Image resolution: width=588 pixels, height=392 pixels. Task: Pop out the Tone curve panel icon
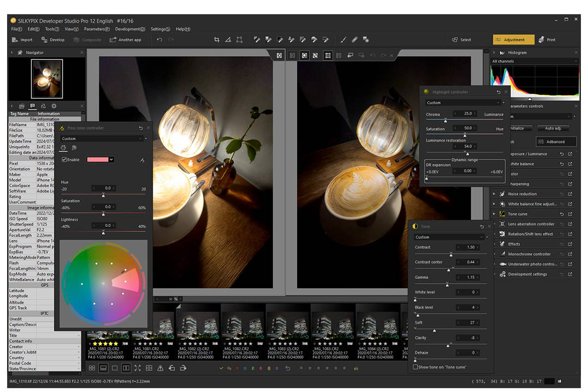570,214
